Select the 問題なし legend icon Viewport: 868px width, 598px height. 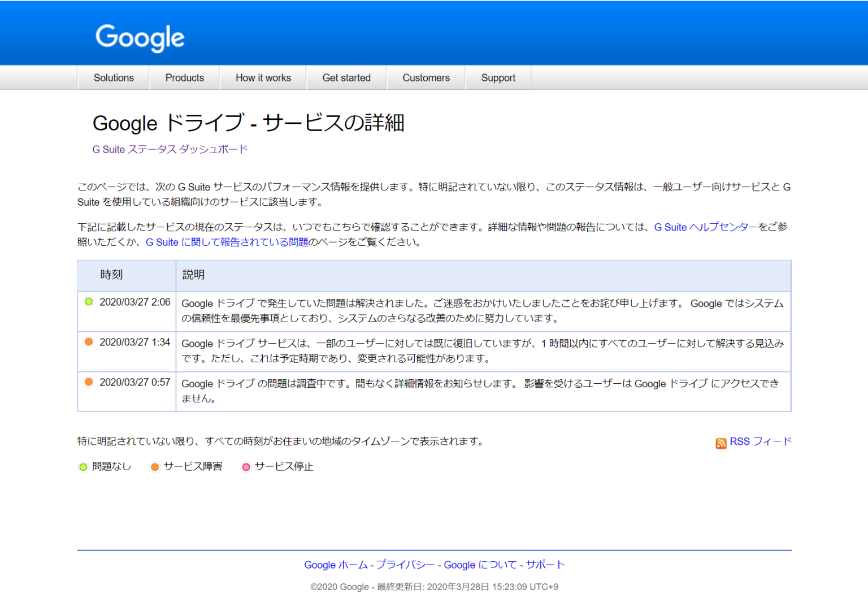(x=83, y=467)
